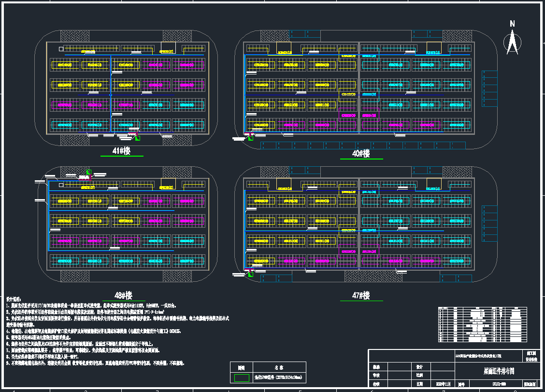Click the small white square on building 48 roof
The image size is (545, 392).
(61, 185)
